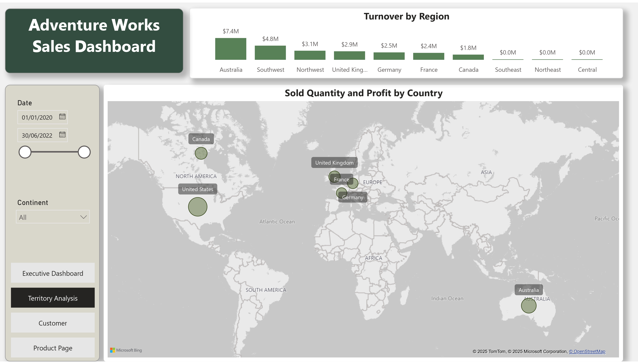Click the Central axis label
Screen dimensions: 638x364
tap(587, 70)
